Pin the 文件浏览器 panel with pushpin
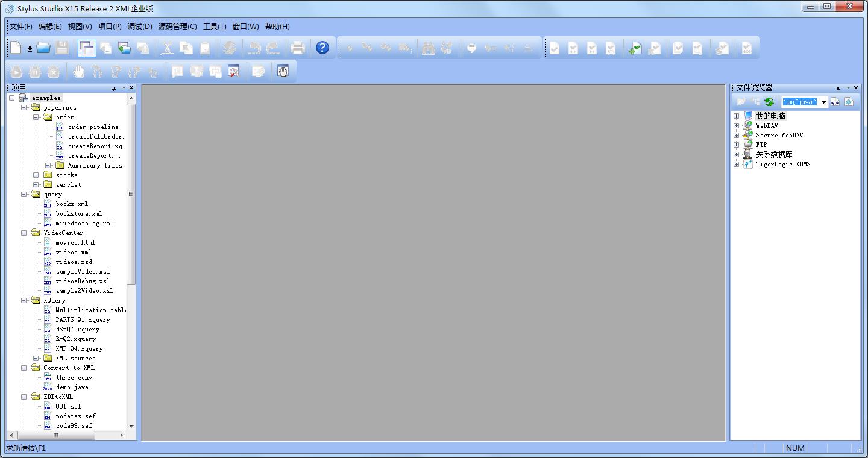Image resolution: width=868 pixels, height=458 pixels. coord(838,88)
